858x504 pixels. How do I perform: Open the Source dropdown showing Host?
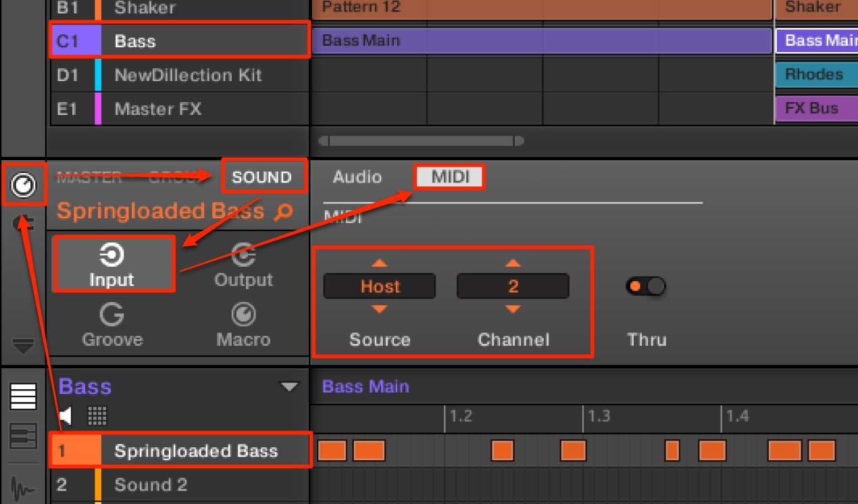tap(380, 286)
